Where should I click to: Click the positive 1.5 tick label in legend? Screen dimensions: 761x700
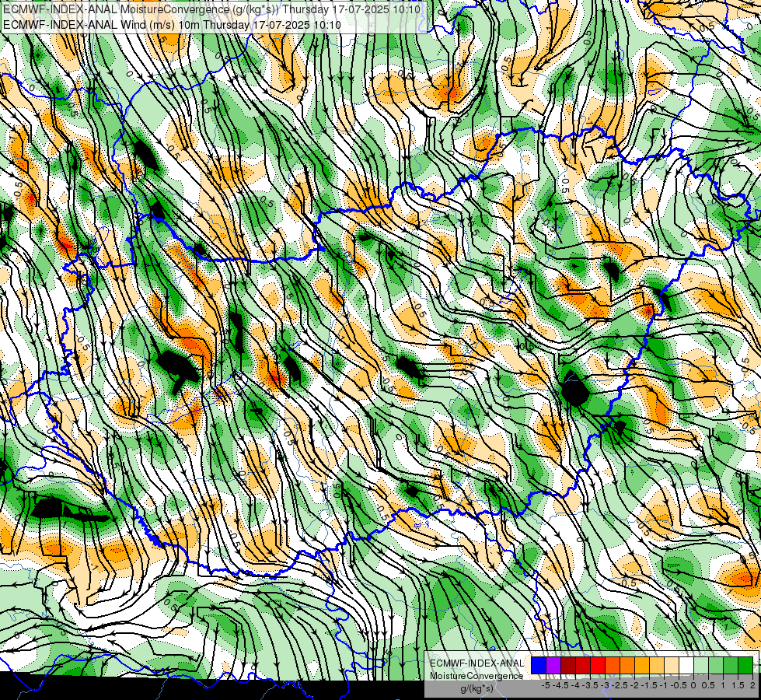[738, 685]
